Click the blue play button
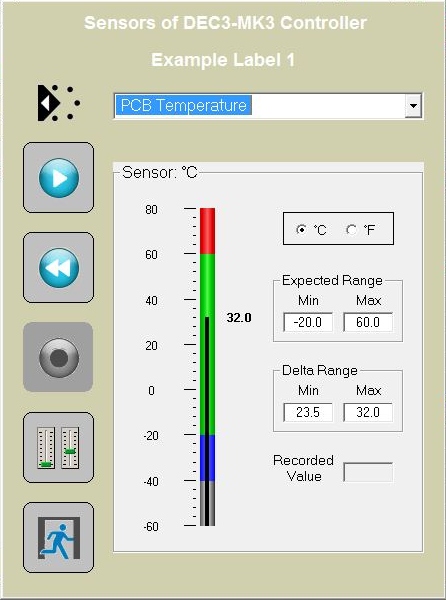Screen dimensions: 446x600 [59, 178]
